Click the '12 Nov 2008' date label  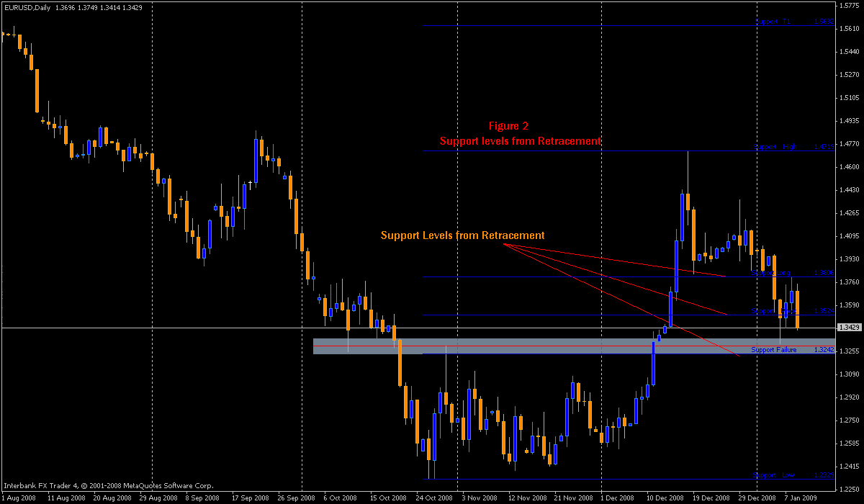click(x=526, y=498)
